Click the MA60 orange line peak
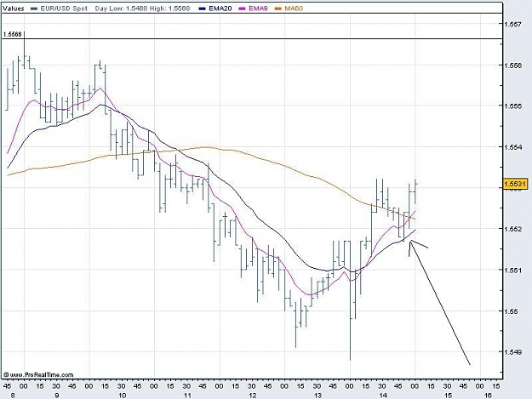Screen dimensions: 532x399 point(206,147)
